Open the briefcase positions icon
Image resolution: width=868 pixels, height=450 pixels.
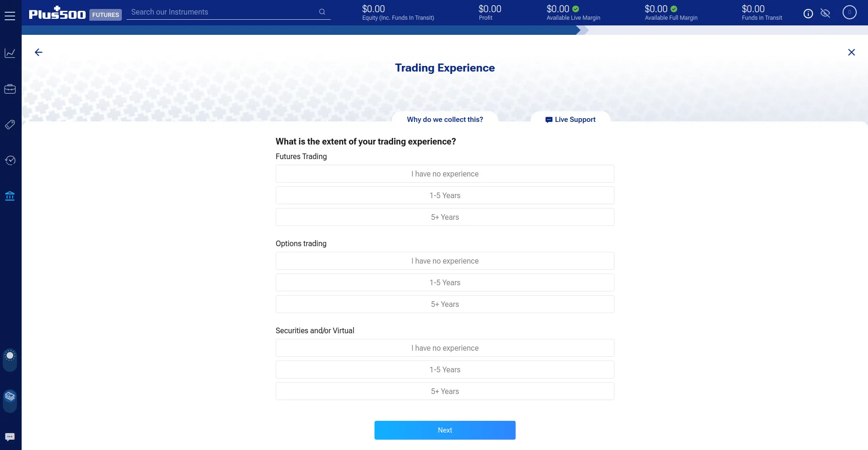tap(10, 89)
